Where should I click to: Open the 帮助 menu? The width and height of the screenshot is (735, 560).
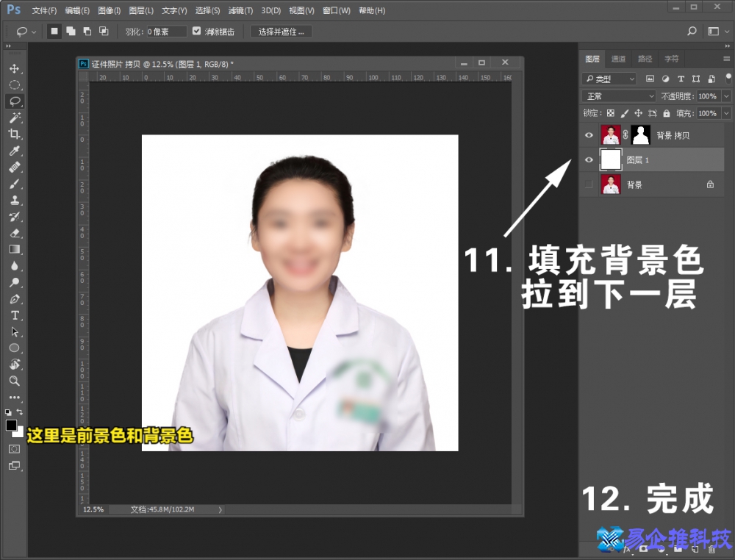point(371,10)
